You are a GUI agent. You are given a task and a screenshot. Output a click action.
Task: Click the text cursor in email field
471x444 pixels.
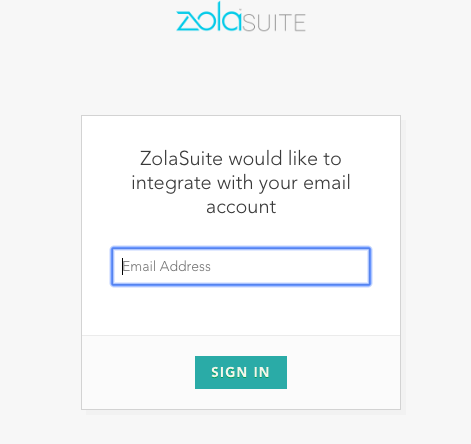(x=122, y=266)
